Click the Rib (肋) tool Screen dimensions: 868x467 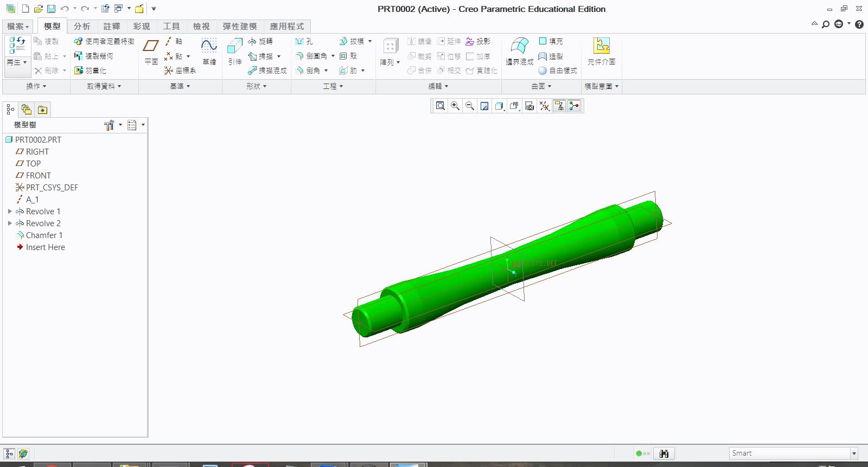(348, 71)
